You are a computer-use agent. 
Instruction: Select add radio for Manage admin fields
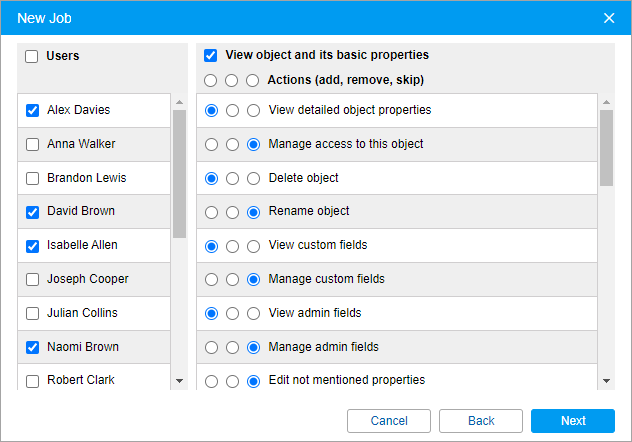pyautogui.click(x=211, y=347)
